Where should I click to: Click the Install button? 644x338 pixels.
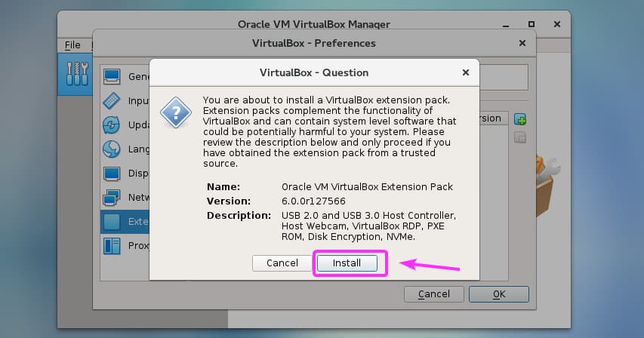(x=348, y=263)
